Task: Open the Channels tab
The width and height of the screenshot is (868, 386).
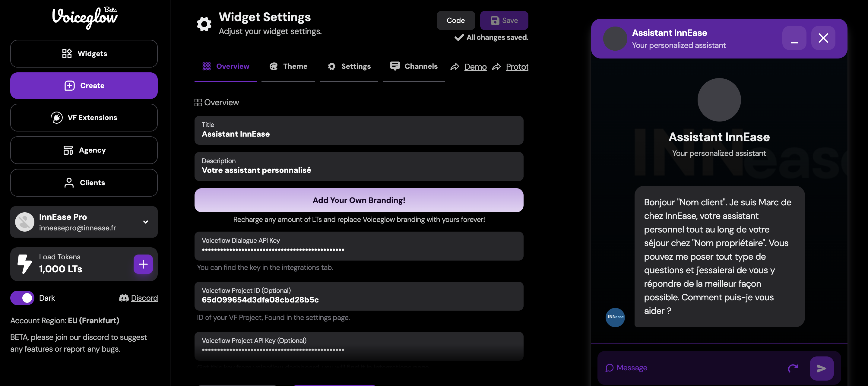Action: 414,66
